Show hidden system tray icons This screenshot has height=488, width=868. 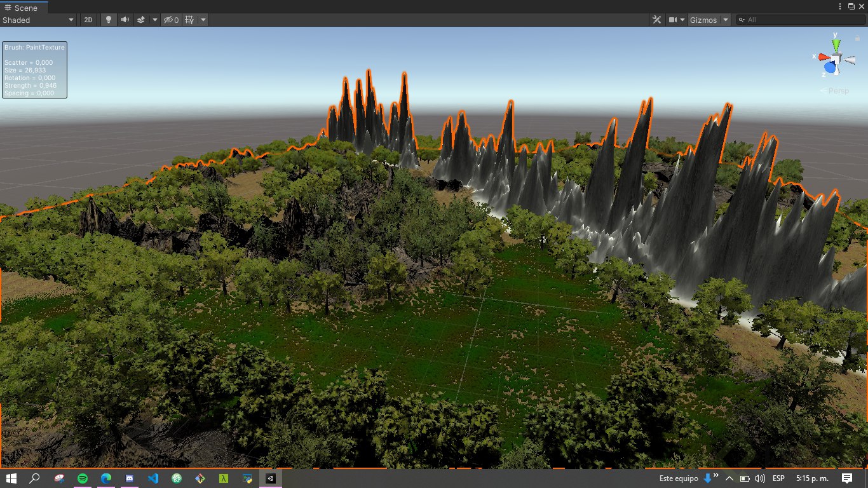click(x=729, y=478)
